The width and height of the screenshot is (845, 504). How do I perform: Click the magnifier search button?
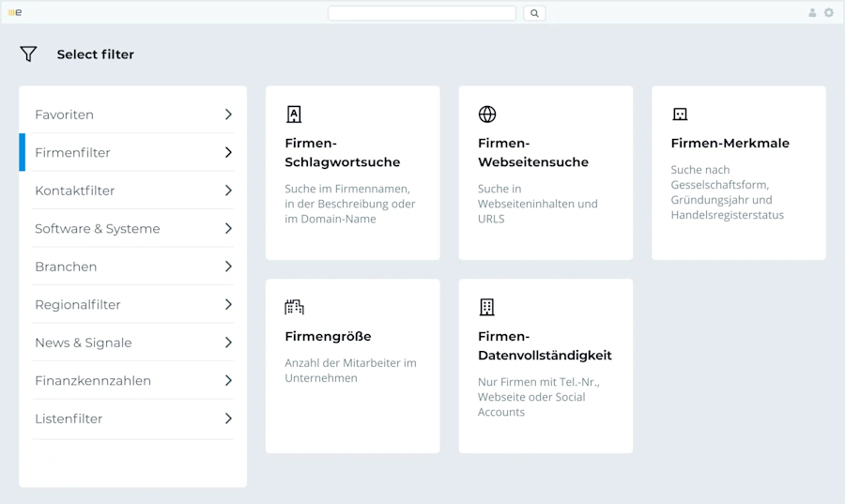[x=534, y=13]
